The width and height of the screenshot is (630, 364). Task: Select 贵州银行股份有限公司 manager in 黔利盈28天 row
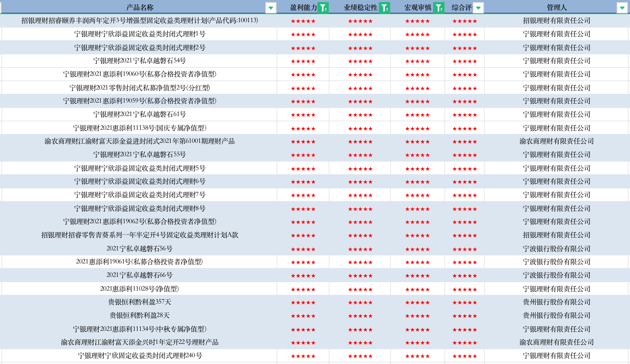click(x=556, y=315)
